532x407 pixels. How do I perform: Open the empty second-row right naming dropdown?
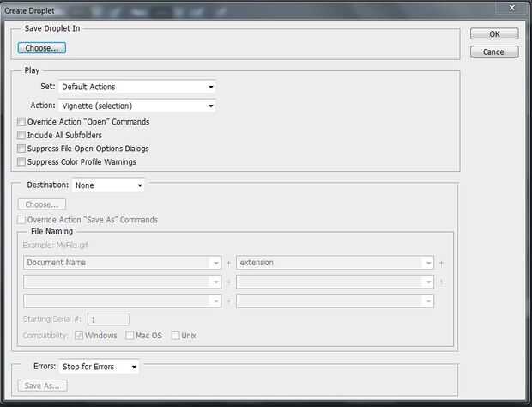335,282
